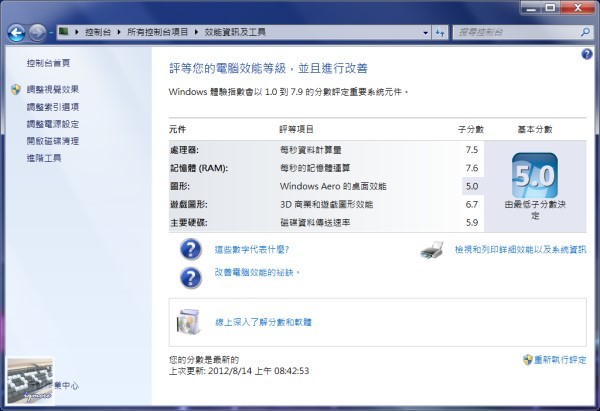Click the 圖形 row label
This screenshot has height=411, width=600.
180,186
